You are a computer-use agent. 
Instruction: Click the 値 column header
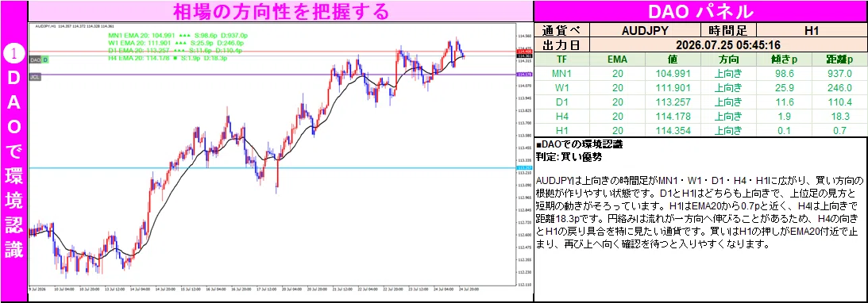click(x=673, y=59)
